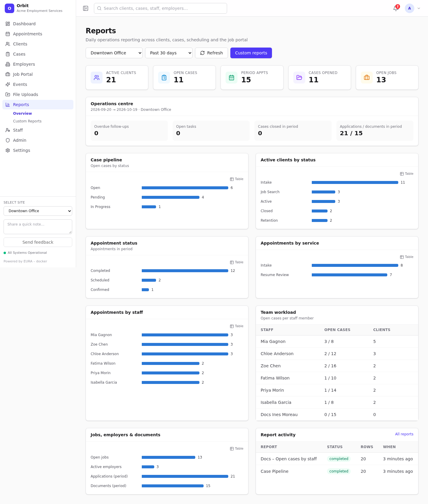Click the File Uploads folder icon
Image resolution: width=428 pixels, height=504 pixels.
8,94
